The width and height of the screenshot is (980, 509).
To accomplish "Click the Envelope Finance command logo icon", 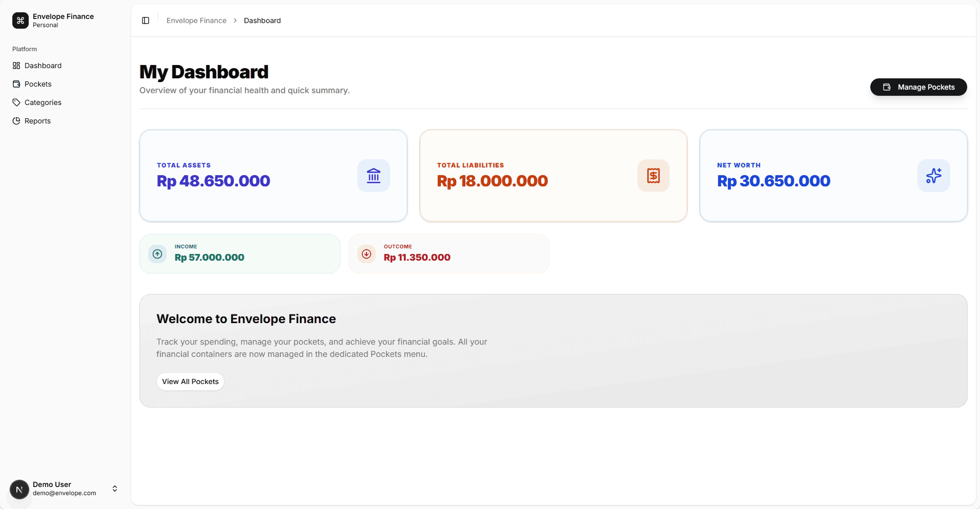I will pyautogui.click(x=21, y=20).
